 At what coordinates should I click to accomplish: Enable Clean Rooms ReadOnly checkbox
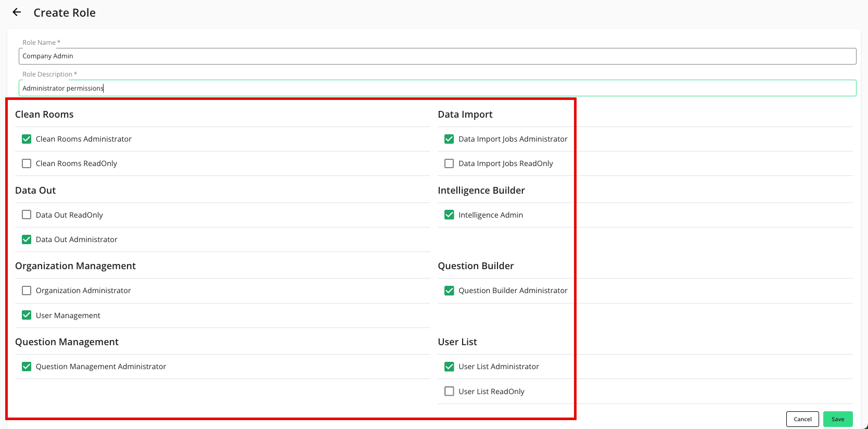point(27,163)
